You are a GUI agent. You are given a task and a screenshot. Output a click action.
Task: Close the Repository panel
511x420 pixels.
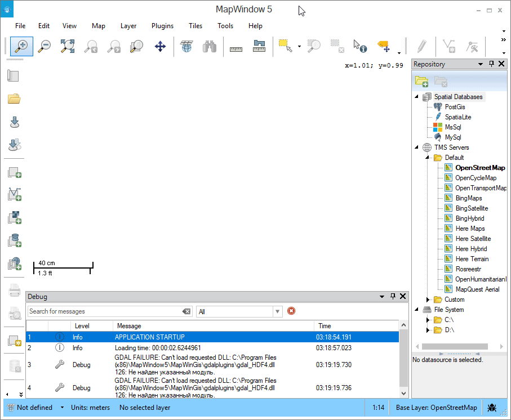(x=501, y=64)
